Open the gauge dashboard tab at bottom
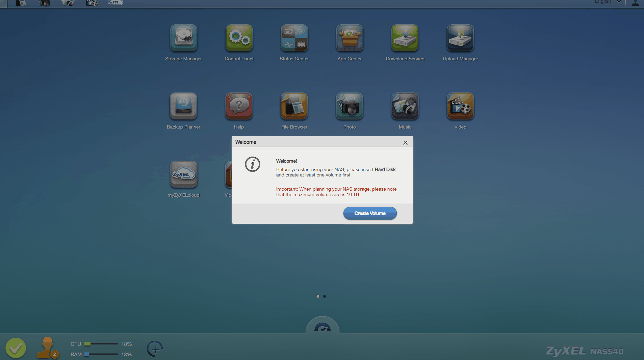Image resolution: width=644 pixels, height=360 pixels. pos(323,327)
